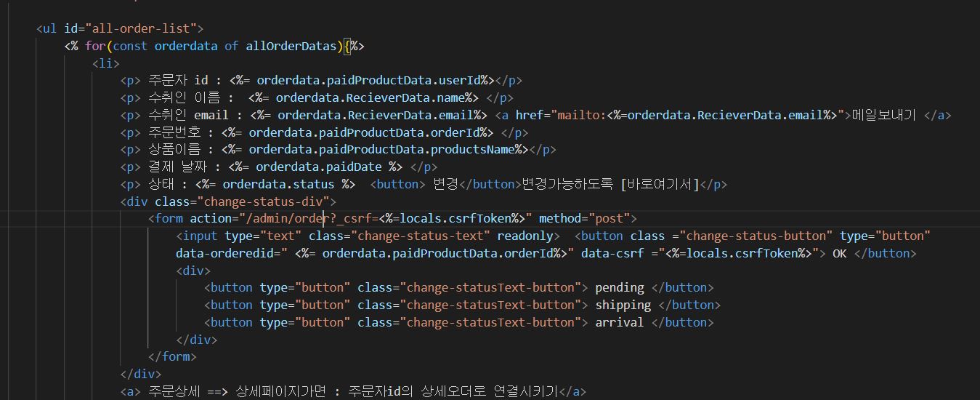
Task: Click "orderdata.paidProductData.userId" expression
Action: pyautogui.click(x=369, y=80)
